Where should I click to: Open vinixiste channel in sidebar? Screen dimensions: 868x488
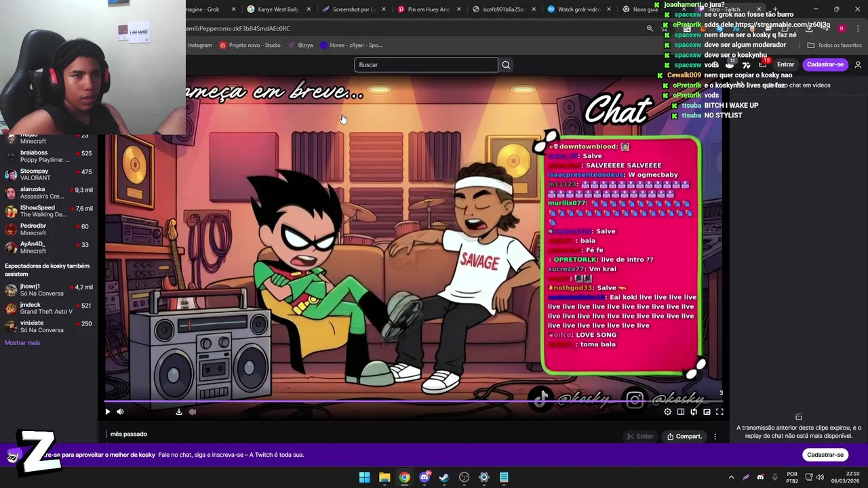pyautogui.click(x=49, y=327)
